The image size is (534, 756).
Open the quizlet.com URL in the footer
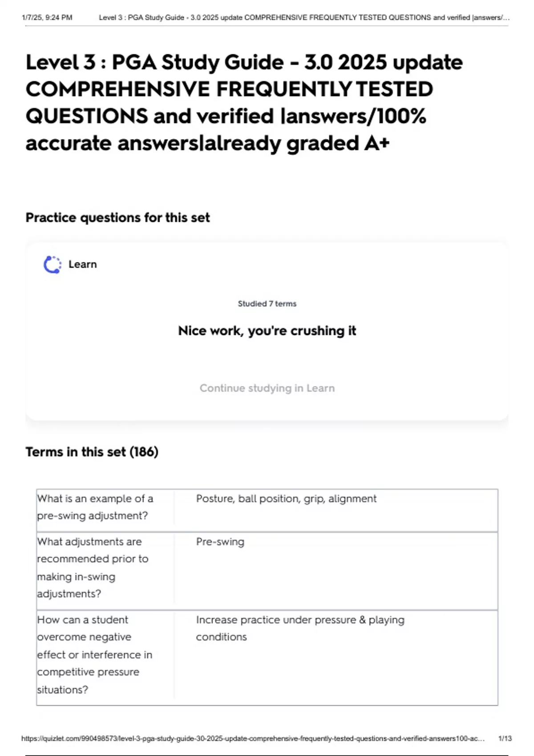tap(253, 738)
